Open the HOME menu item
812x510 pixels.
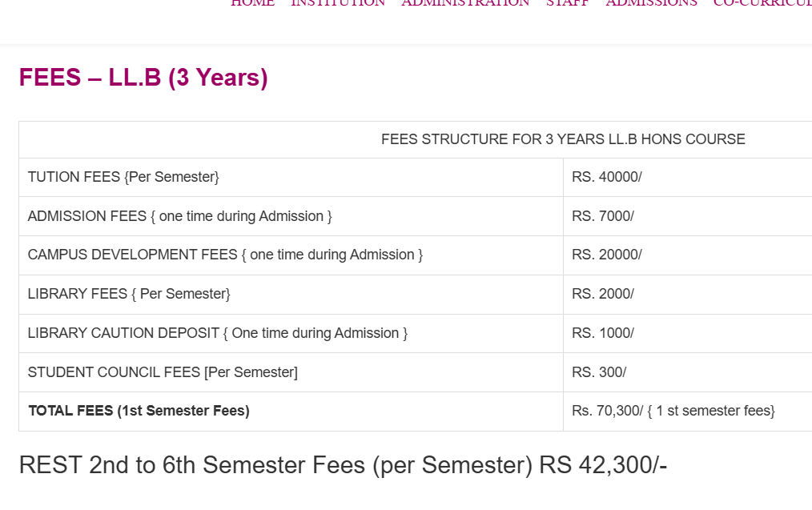(x=252, y=3)
